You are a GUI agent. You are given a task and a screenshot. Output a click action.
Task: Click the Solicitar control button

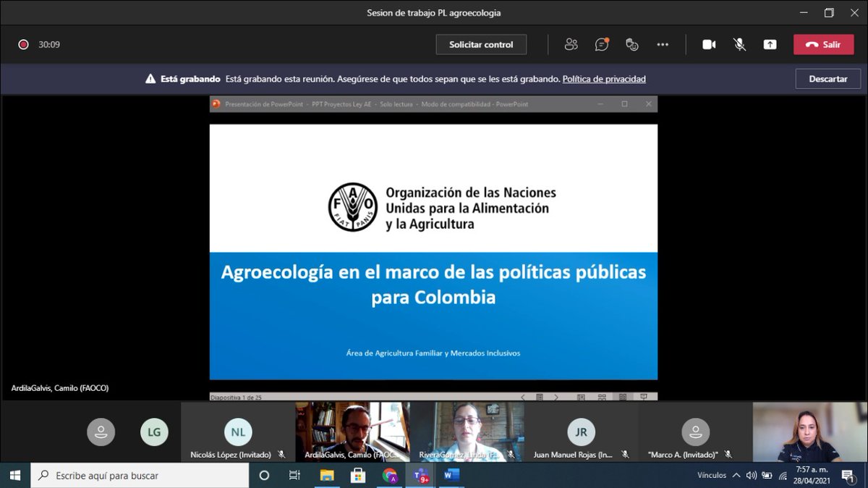pos(481,44)
